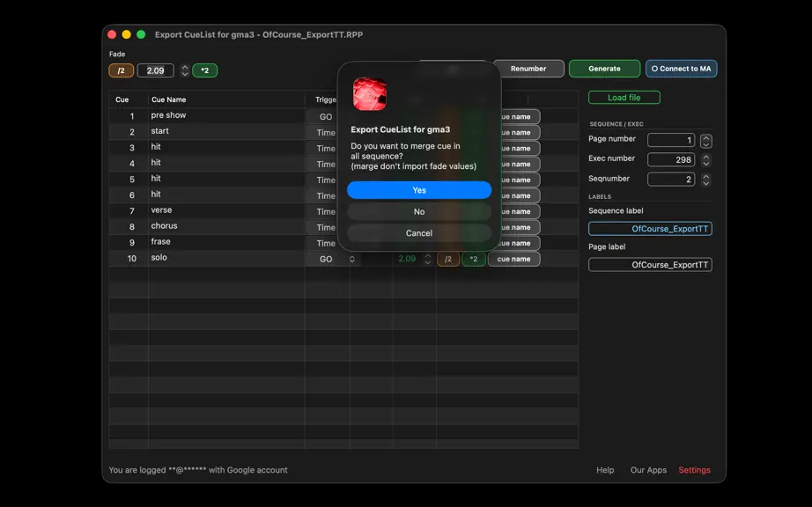
Task: Halve the global fade with /2 button
Action: point(122,70)
